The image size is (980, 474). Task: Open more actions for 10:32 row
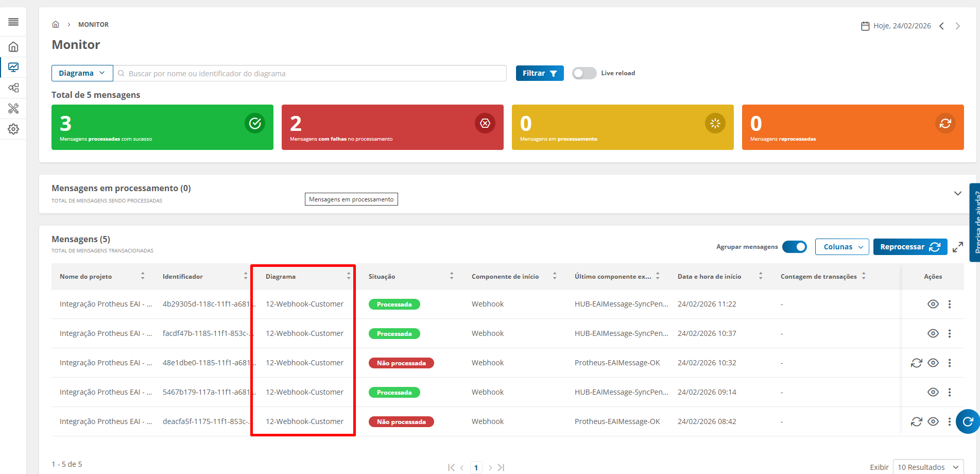click(x=950, y=363)
